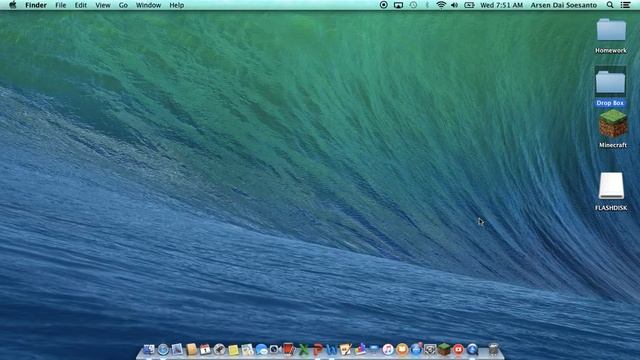
Task: Open the Help menu
Action: [x=176, y=5]
